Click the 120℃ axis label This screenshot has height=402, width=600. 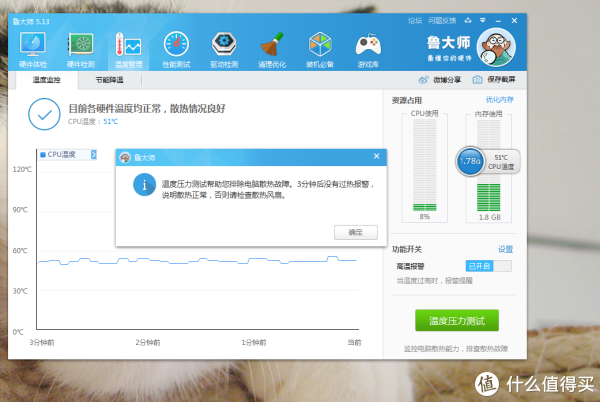tap(22, 169)
